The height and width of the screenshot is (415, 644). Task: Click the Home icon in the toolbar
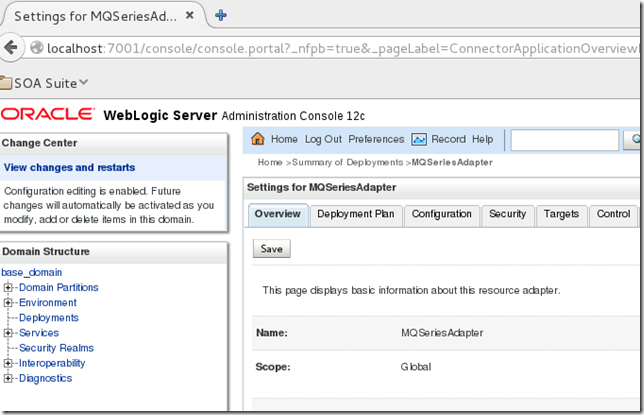[259, 140]
